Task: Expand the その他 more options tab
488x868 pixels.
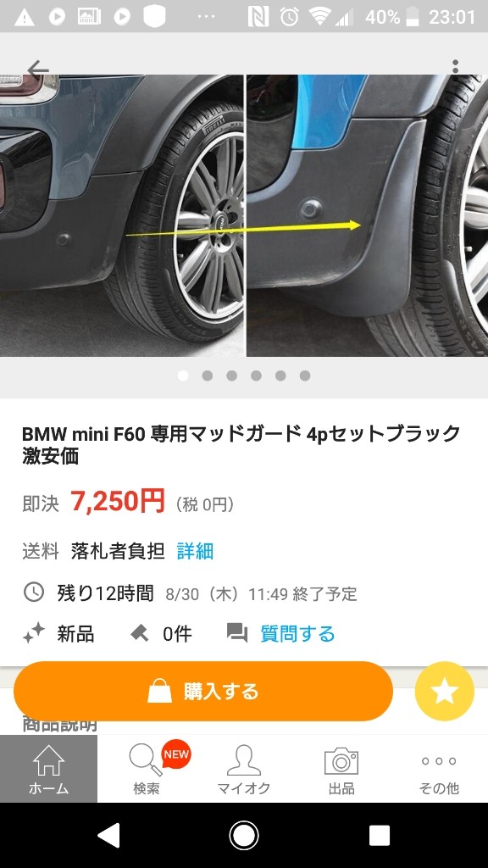Action: [x=439, y=769]
